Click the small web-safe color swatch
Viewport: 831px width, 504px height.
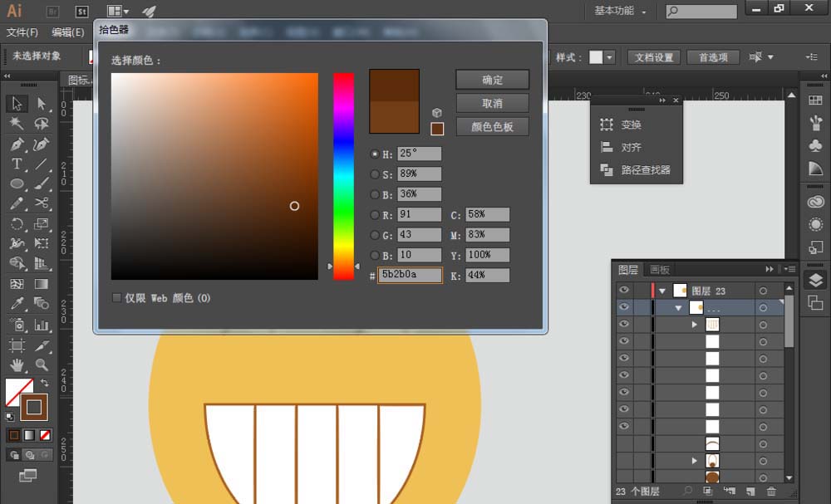click(437, 129)
